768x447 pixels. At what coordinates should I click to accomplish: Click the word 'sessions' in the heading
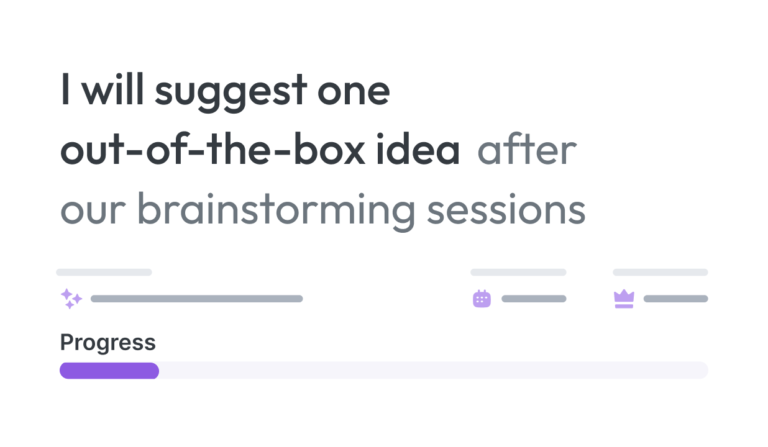pyautogui.click(x=506, y=211)
